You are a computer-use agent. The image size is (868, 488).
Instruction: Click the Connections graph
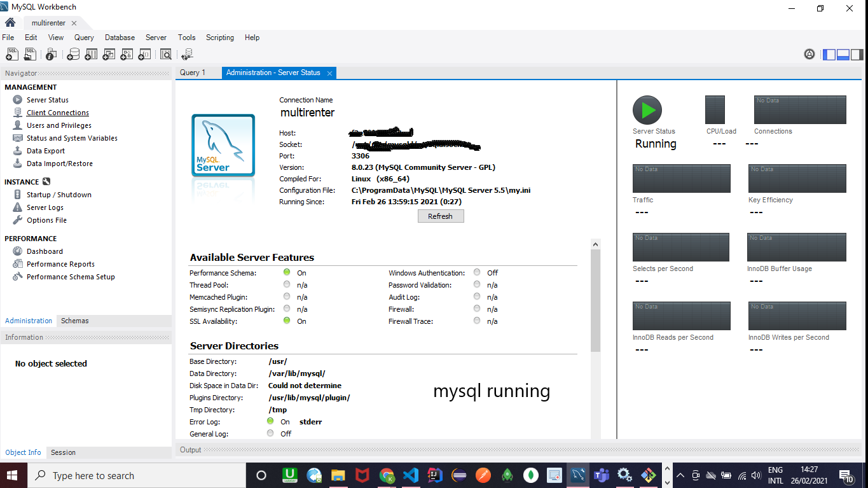pos(800,109)
